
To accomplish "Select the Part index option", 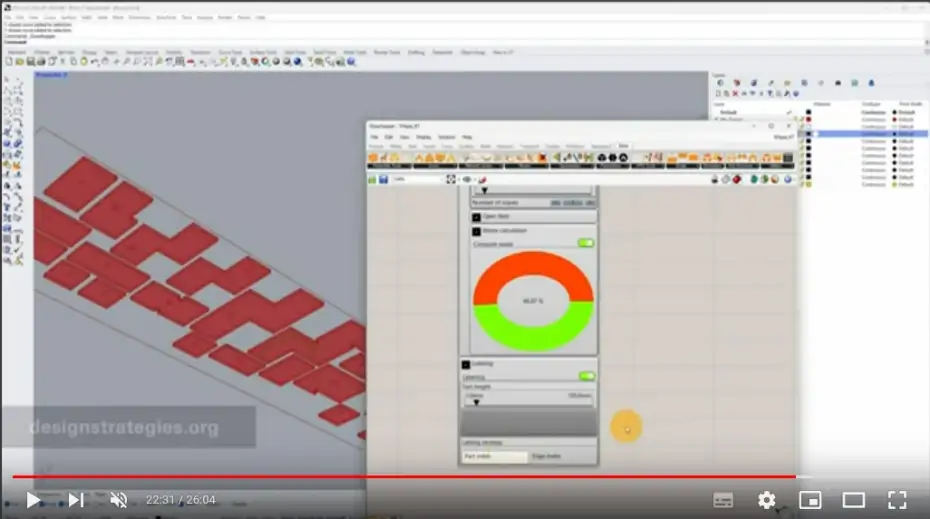I will coord(495,456).
